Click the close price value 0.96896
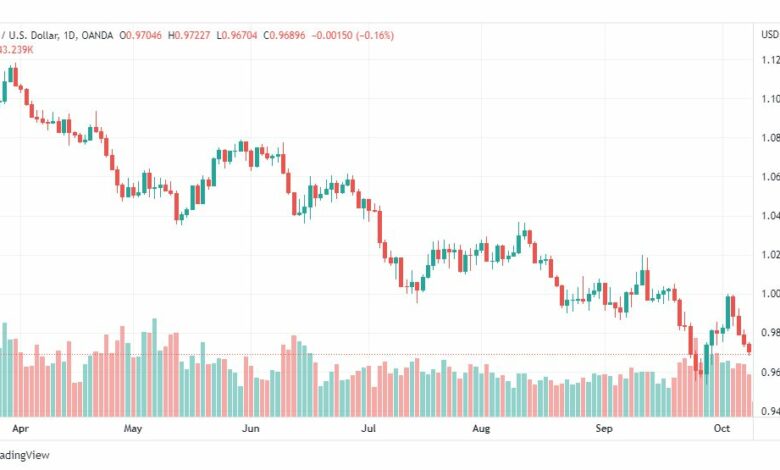780x470 pixels. (287, 35)
